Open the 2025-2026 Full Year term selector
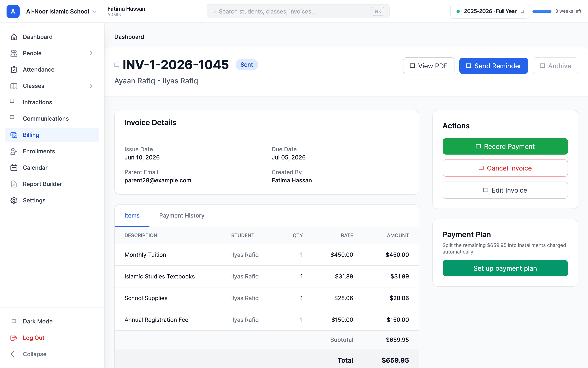 (490, 11)
